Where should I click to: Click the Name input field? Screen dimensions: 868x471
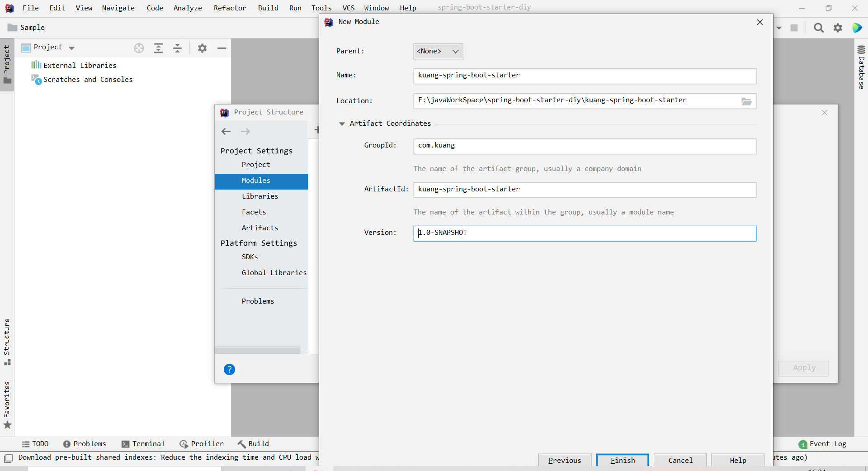tap(585, 76)
